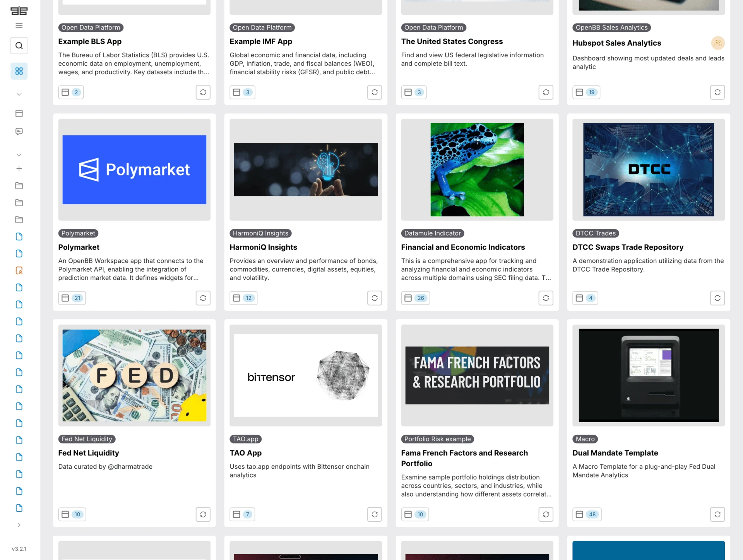This screenshot has width=743, height=560.
Task: Refresh the Polymarket app
Action: (203, 298)
